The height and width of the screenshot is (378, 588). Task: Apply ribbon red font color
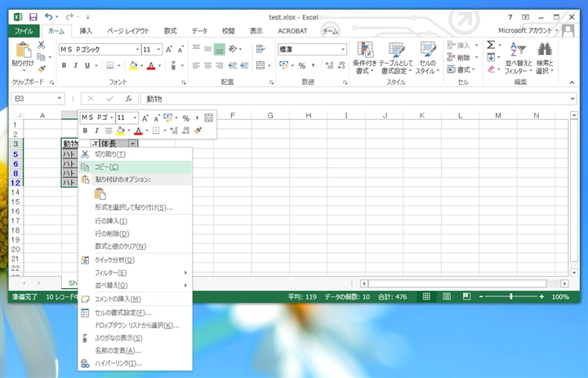[151, 65]
